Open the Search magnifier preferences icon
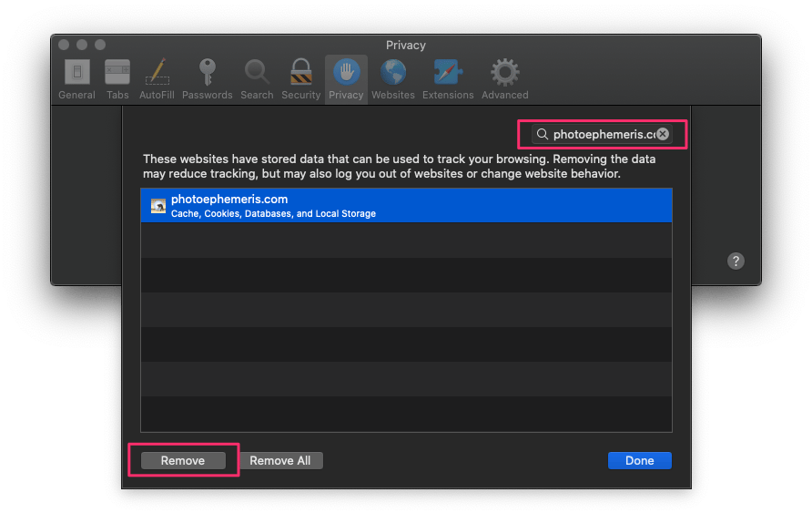The width and height of the screenshot is (812, 513). (x=257, y=72)
